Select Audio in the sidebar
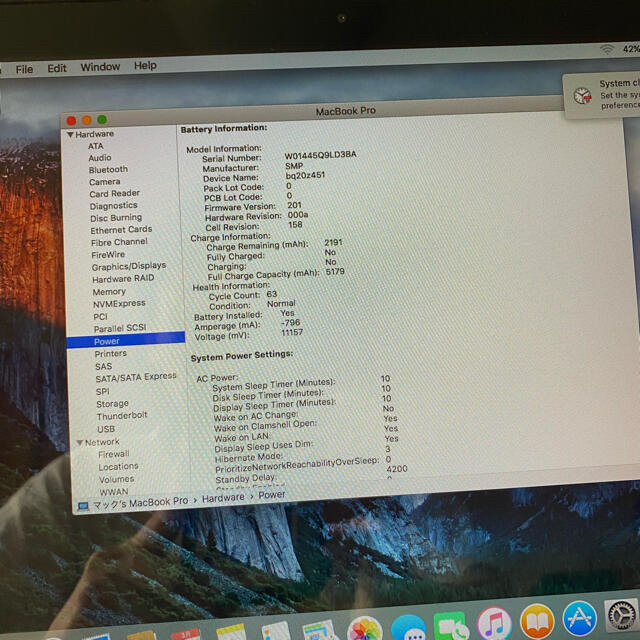The image size is (640, 640). pyautogui.click(x=100, y=158)
